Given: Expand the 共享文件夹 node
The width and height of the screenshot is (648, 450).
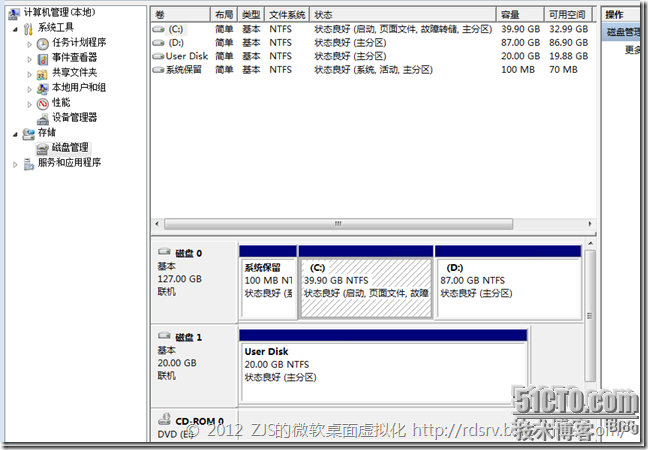Looking at the screenshot, I should [29, 74].
